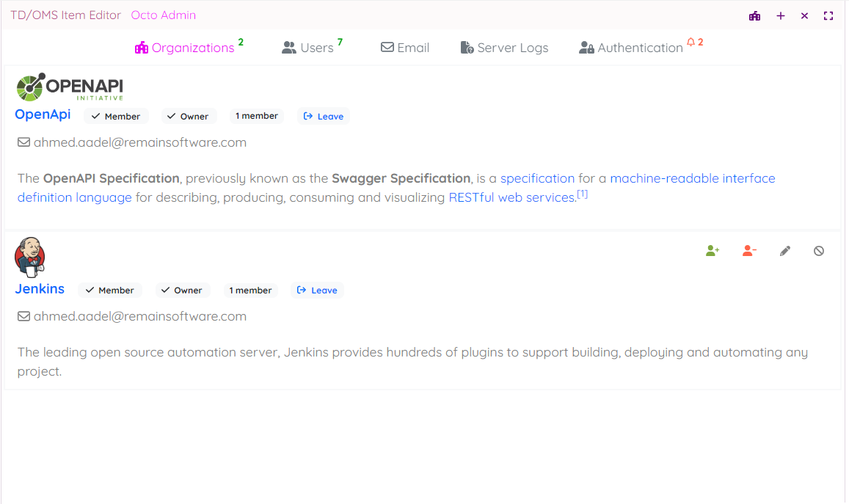
Task: Follow the RESTful web services link
Action: click(x=511, y=197)
